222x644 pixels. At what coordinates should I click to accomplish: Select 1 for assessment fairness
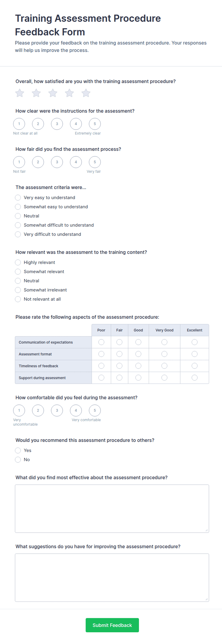(x=19, y=162)
